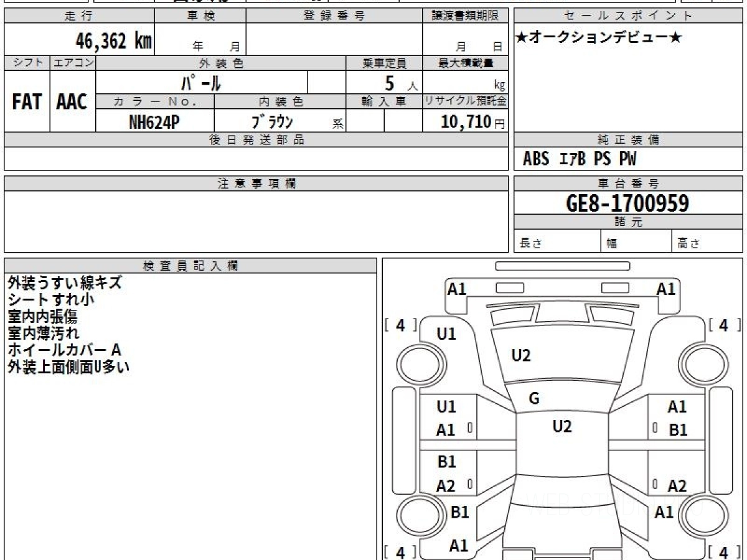
Task: Select the A2 mark on the left rear door
Action: 446,487
